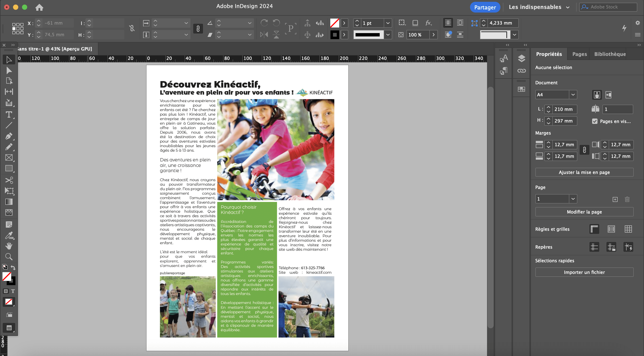
Task: Swap fill and stroke arrow
Action: tap(13, 267)
